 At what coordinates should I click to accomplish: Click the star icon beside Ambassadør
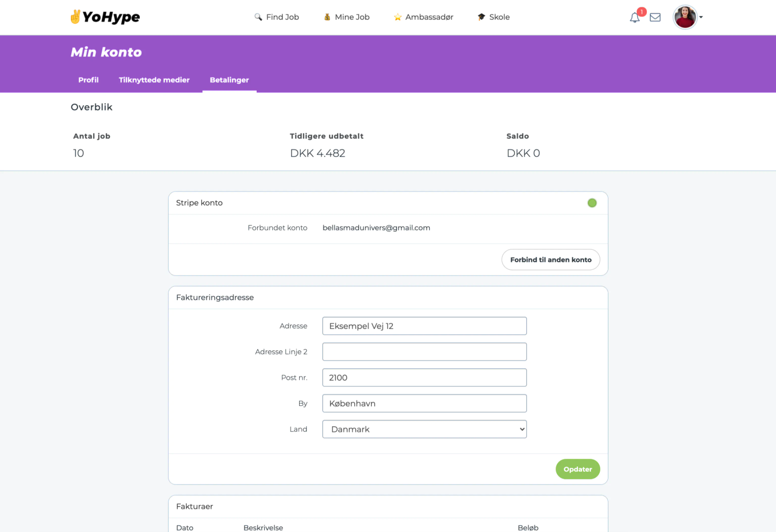(x=397, y=17)
